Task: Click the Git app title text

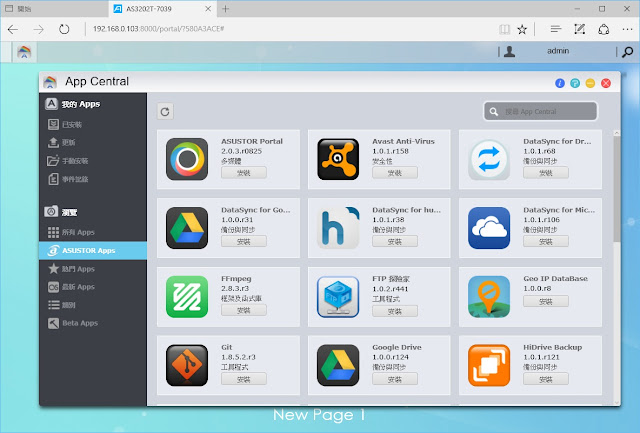Action: pyautogui.click(x=227, y=347)
